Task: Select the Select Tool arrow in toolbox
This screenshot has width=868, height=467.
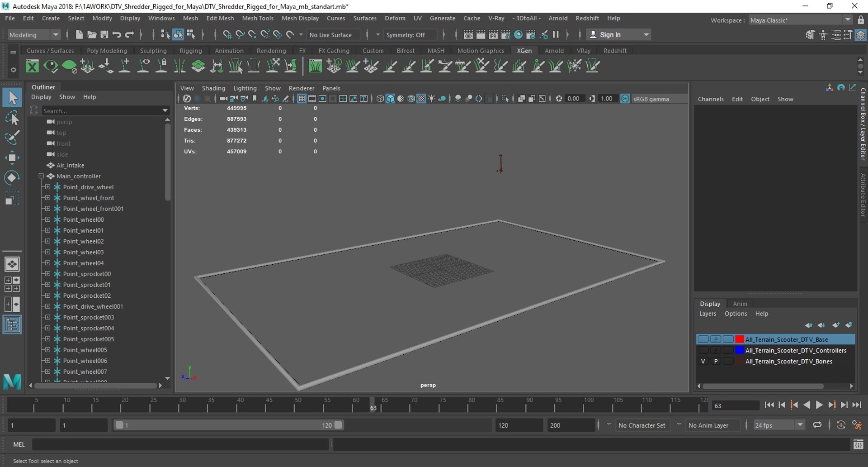Action: 12,98
